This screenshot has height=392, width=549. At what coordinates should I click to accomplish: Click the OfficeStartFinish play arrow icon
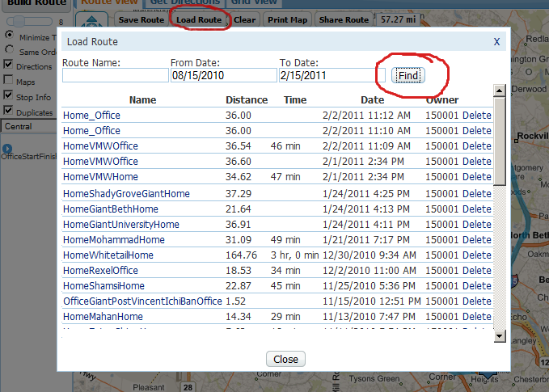point(6,149)
